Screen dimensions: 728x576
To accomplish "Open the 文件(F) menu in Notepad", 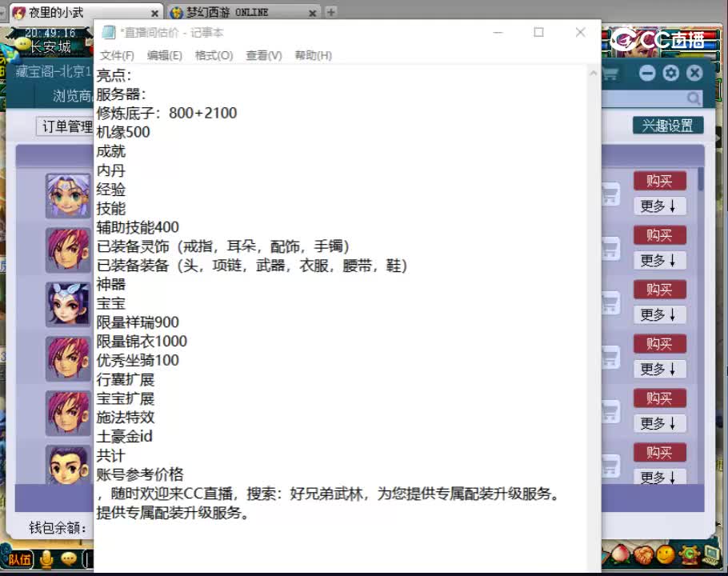I will coord(117,55).
